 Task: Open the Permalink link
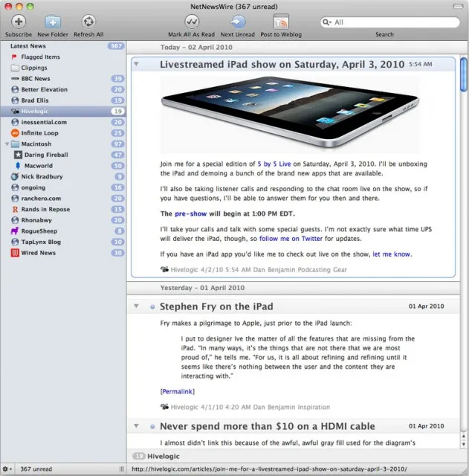(178, 392)
